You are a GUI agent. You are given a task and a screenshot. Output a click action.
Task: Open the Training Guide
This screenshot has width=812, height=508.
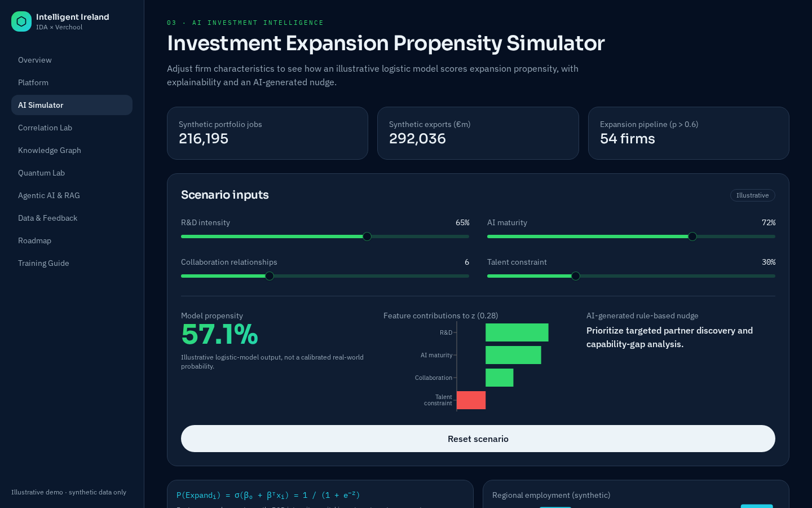pos(72,263)
